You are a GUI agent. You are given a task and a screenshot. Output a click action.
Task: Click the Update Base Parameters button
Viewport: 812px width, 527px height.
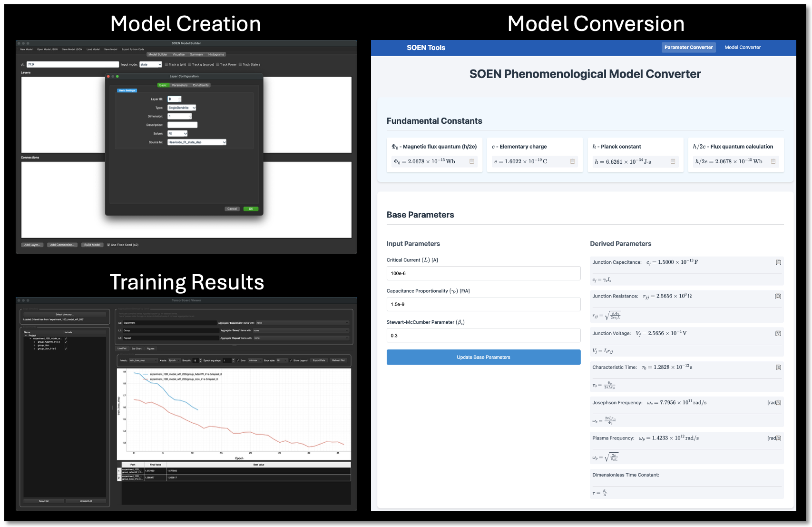click(483, 357)
